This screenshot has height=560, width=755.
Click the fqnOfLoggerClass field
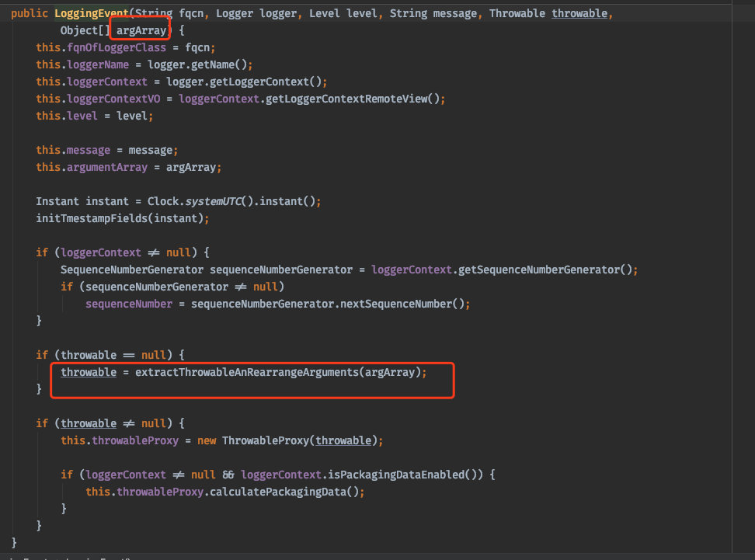click(x=117, y=47)
